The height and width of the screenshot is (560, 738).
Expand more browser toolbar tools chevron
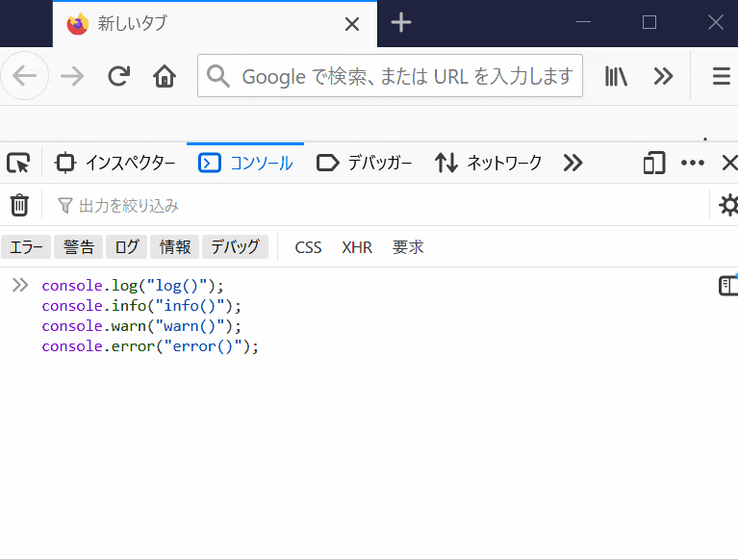663,76
